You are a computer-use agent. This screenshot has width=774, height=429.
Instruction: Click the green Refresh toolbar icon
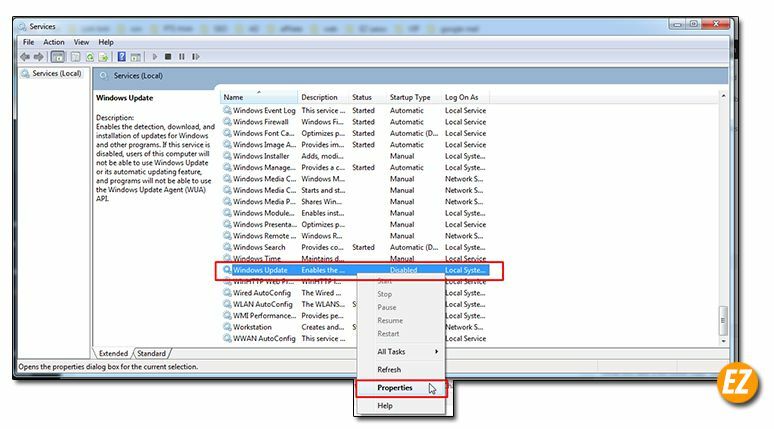coord(90,57)
